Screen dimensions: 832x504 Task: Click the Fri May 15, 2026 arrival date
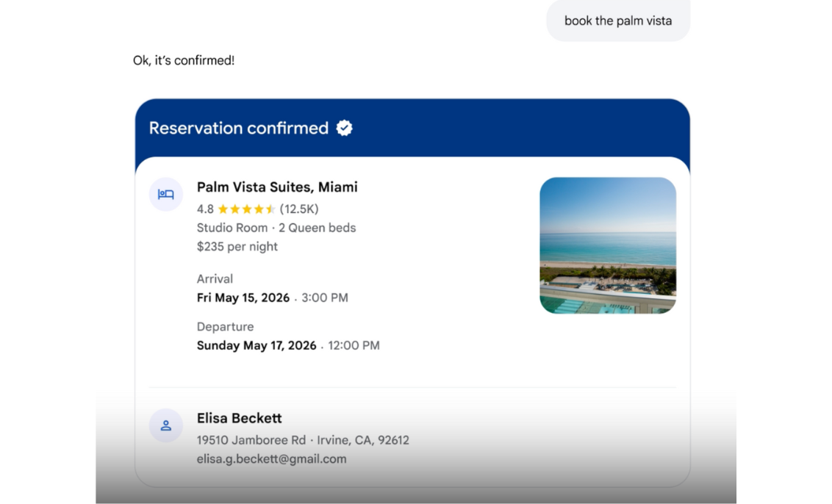tap(243, 298)
